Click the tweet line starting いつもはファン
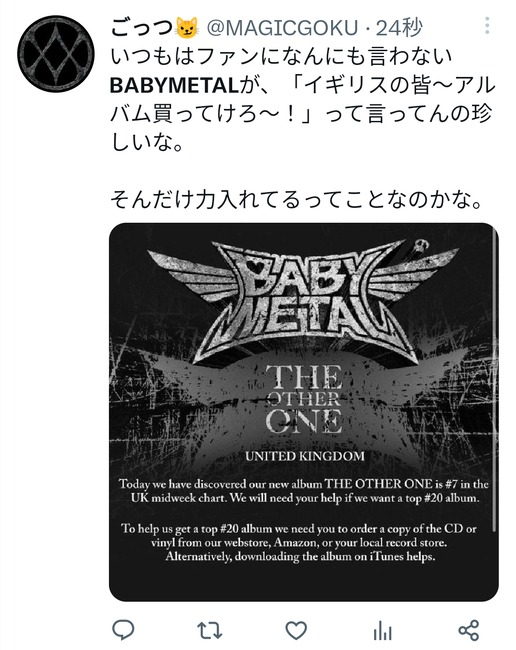Image resolution: width=516 pixels, height=650 pixels. pyautogui.click(x=281, y=57)
